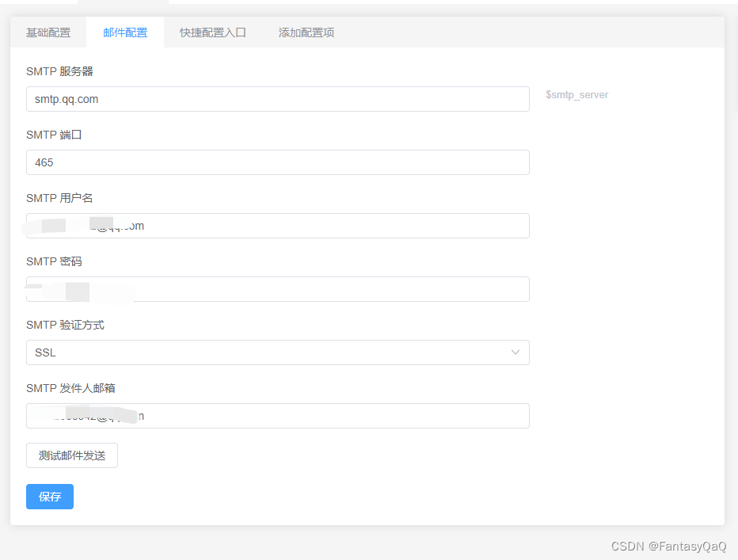738x560 pixels.
Task: Switch to the 基础配置 tab
Action: [x=48, y=32]
